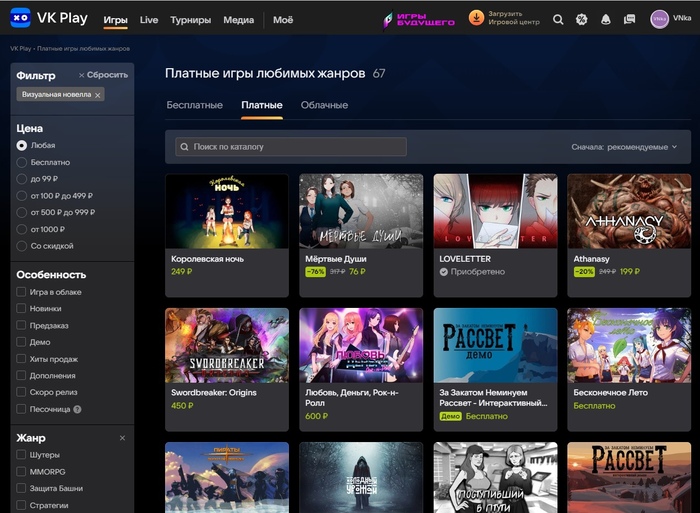This screenshot has width=700, height=513.
Task: Click the Загрузить Игровой центр text link
Action: pos(514,18)
